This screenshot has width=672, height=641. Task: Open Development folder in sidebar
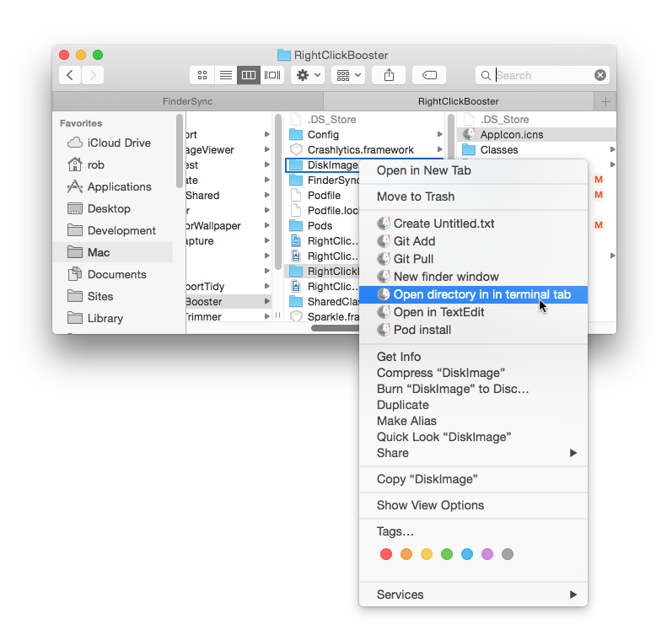(112, 230)
